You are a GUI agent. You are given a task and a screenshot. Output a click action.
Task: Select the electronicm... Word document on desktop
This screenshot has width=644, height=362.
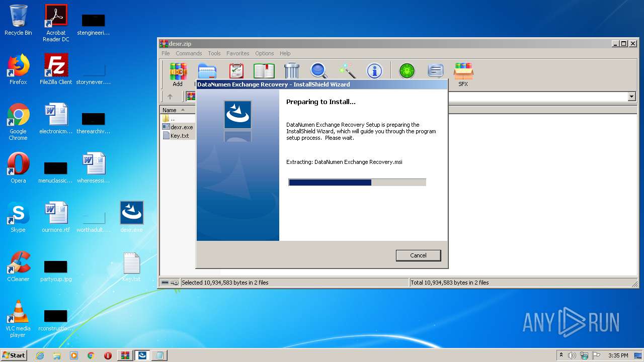[56, 119]
